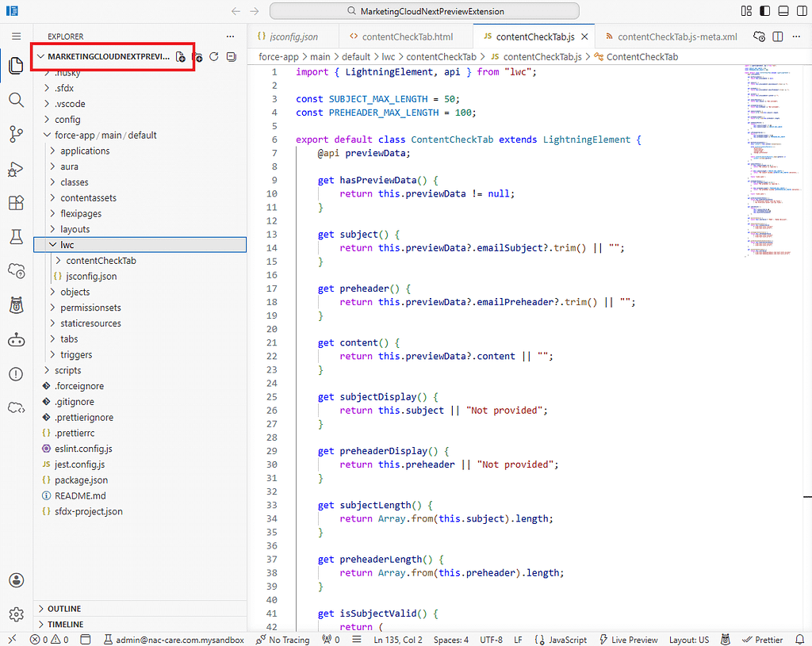Expand the contentCheckTab folder
Image resolution: width=812 pixels, height=646 pixels.
pyautogui.click(x=101, y=260)
